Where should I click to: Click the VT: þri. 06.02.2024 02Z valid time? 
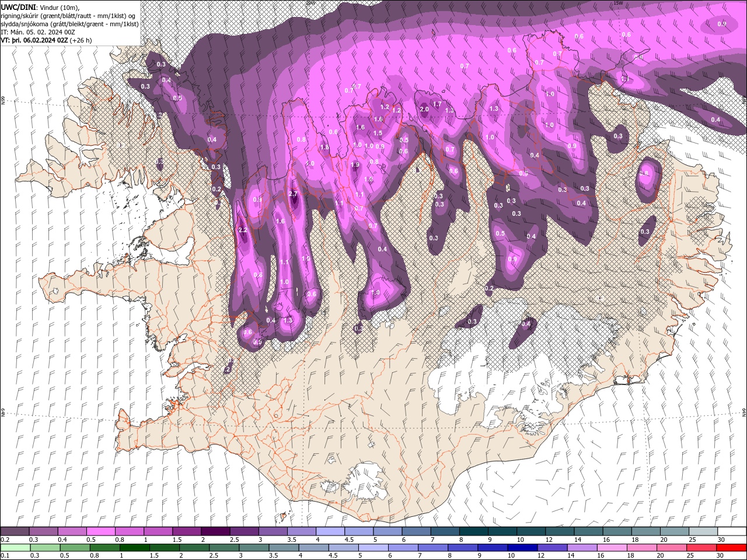(34, 40)
